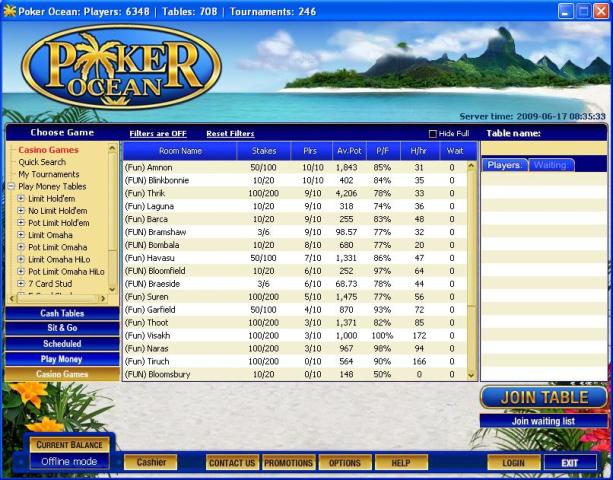Select the (FUN) Braeside table row
613x480 pixels.
coord(295,284)
